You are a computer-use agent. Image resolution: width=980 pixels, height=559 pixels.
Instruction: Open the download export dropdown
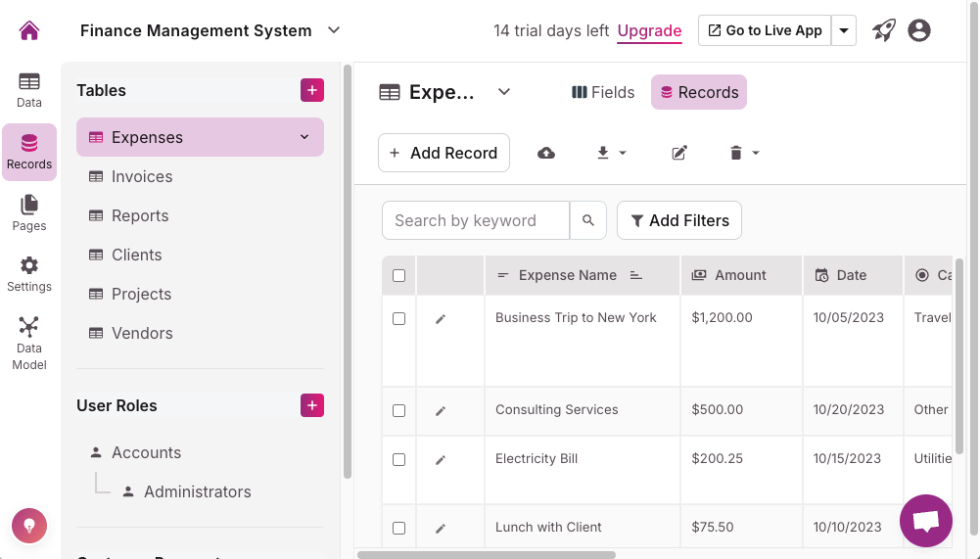click(611, 153)
